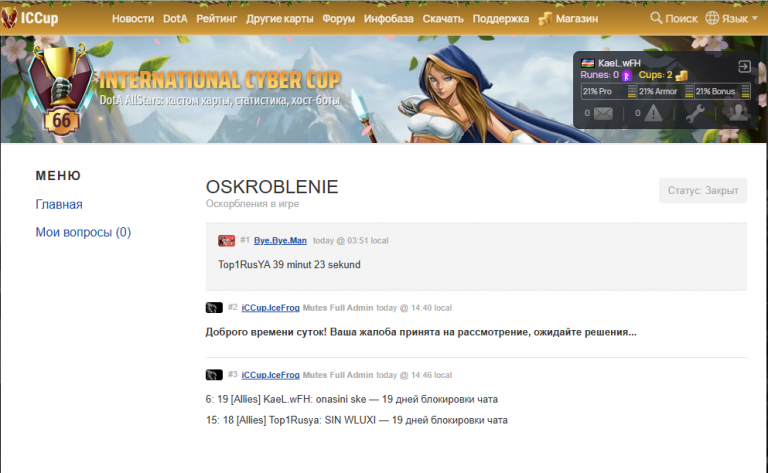Click the text 'Top1RusYA 39 minut 23 sekund'
768x473 pixels.
click(289, 264)
